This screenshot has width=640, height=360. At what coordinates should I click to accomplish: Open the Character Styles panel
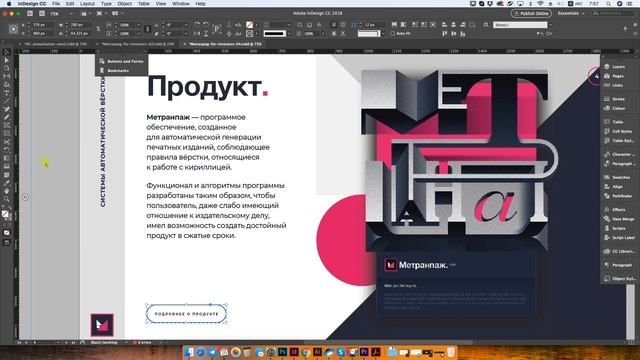[619, 154]
